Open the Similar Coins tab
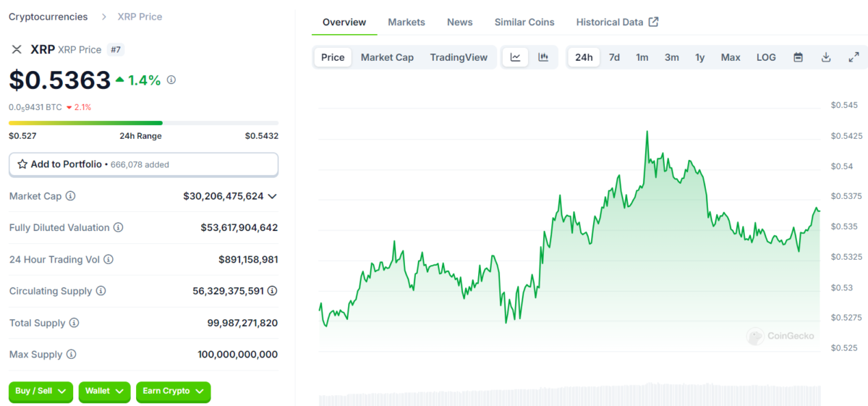The height and width of the screenshot is (406, 868). [x=524, y=22]
